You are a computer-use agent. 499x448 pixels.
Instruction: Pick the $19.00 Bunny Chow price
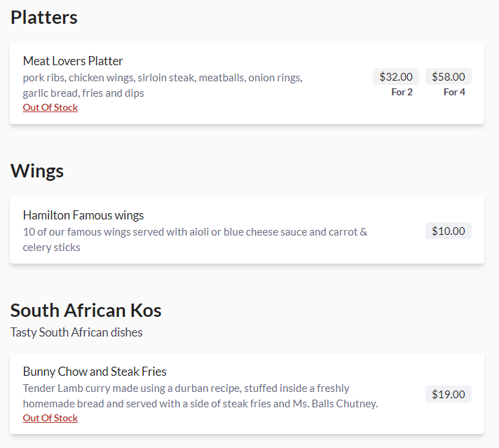pos(449,394)
